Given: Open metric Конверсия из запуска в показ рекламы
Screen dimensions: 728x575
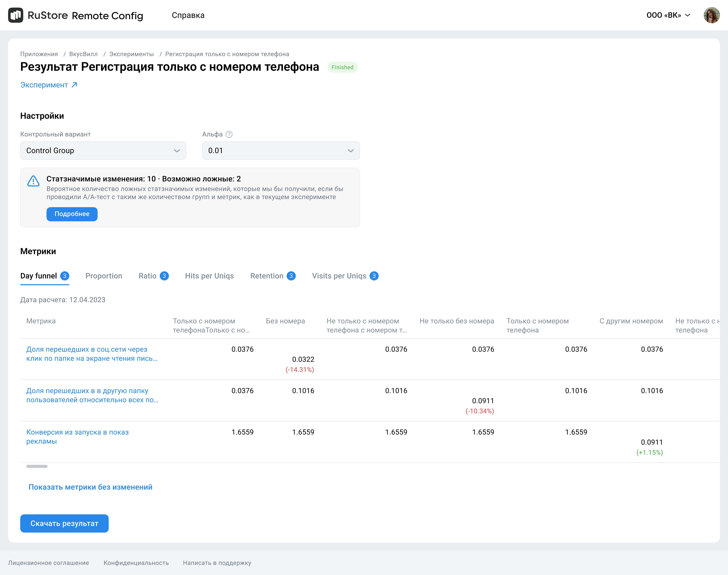Looking at the screenshot, I should [x=77, y=437].
